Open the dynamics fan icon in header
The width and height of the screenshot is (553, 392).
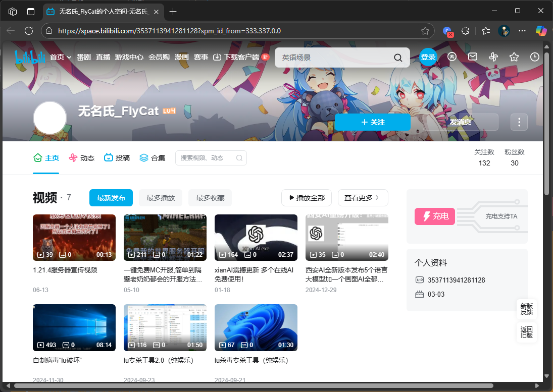tap(493, 57)
